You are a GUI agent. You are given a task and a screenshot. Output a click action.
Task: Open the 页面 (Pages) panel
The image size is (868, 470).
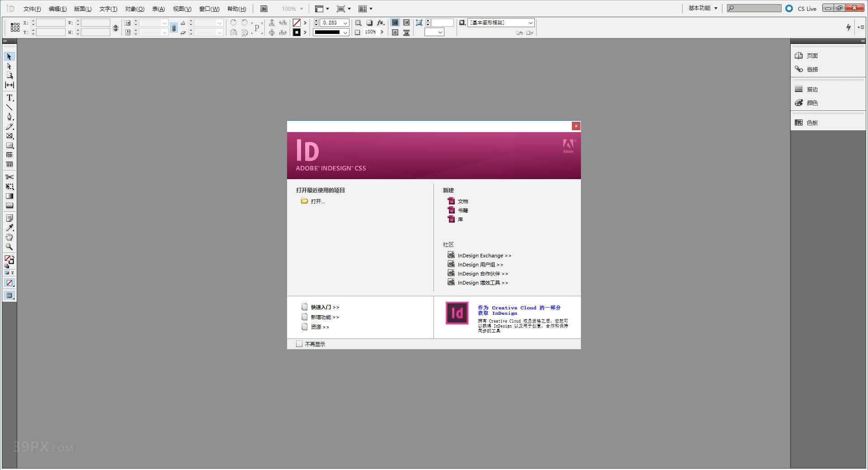(809, 55)
